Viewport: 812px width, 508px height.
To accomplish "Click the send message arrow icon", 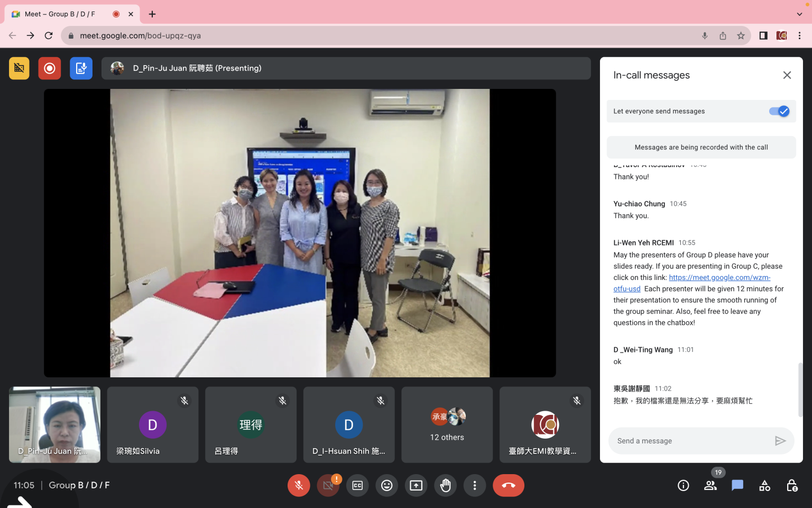I will pyautogui.click(x=780, y=441).
